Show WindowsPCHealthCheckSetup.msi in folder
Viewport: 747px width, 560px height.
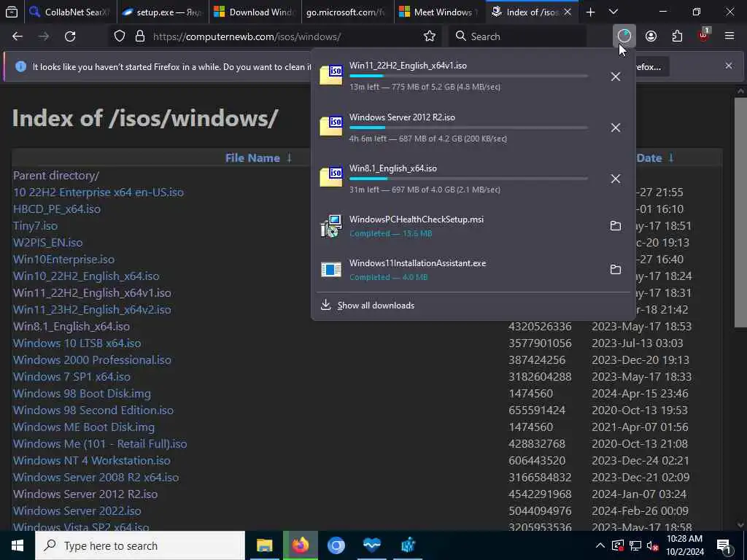tap(616, 226)
